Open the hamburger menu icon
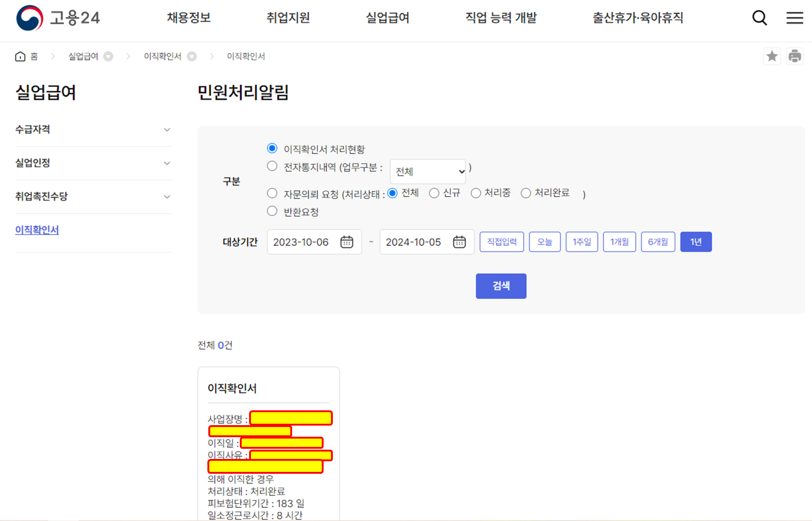 click(795, 18)
